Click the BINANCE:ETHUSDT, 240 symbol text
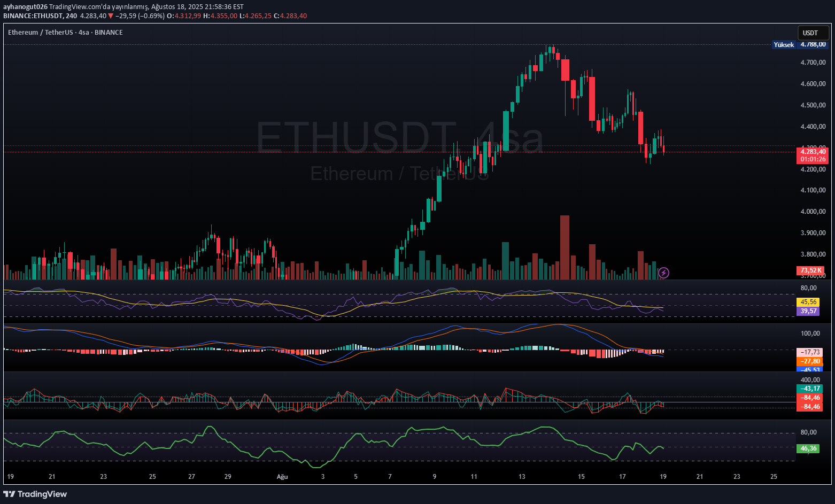Viewport: 835px width, 504px height. (40, 15)
